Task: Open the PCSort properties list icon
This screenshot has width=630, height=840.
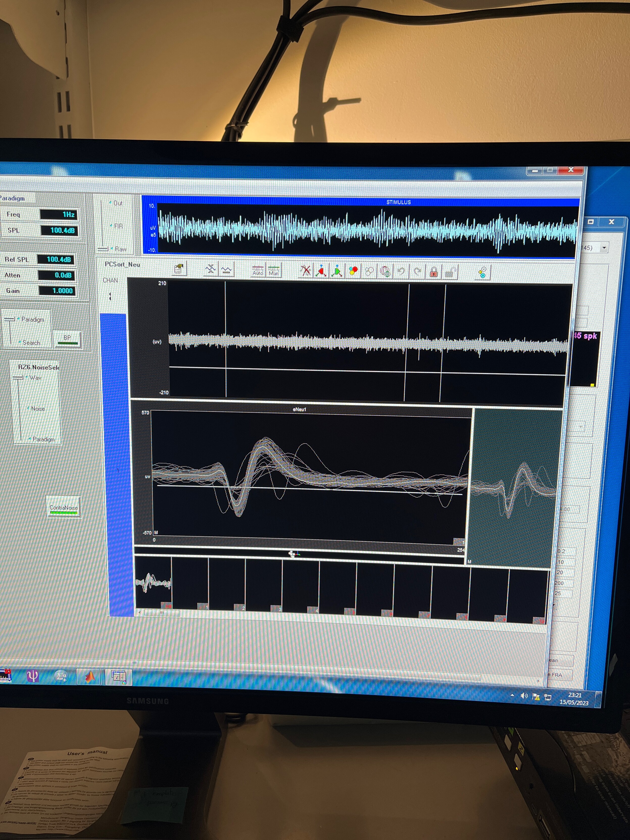Action: pos(179,269)
